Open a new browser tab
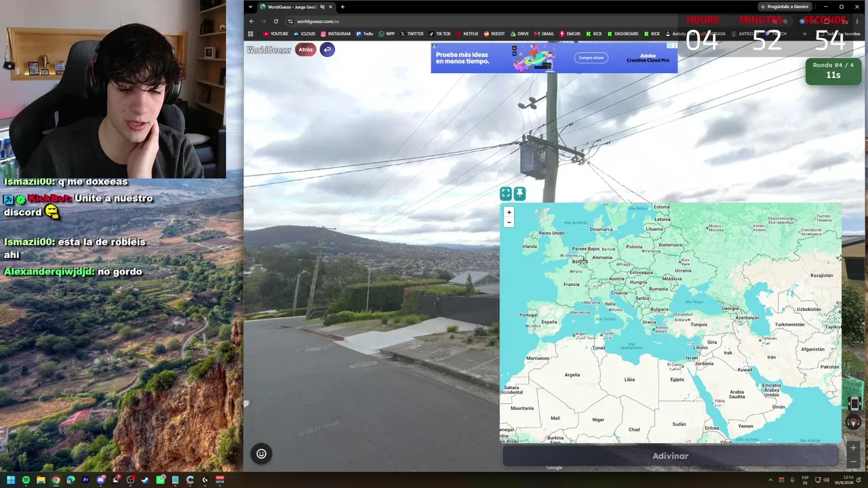This screenshot has height=488, width=868. pos(342,7)
